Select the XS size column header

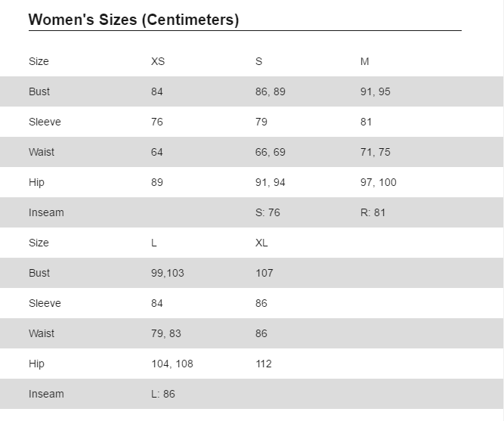(158, 61)
